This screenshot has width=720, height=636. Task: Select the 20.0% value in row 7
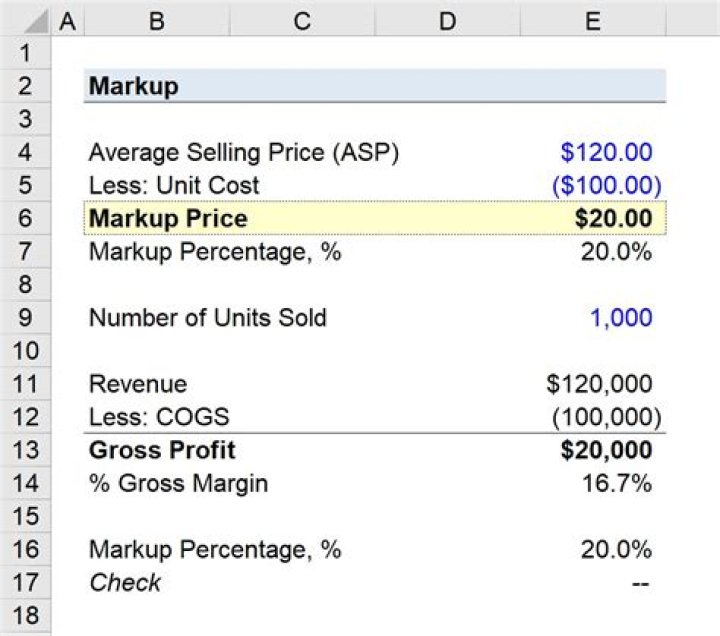(616, 252)
